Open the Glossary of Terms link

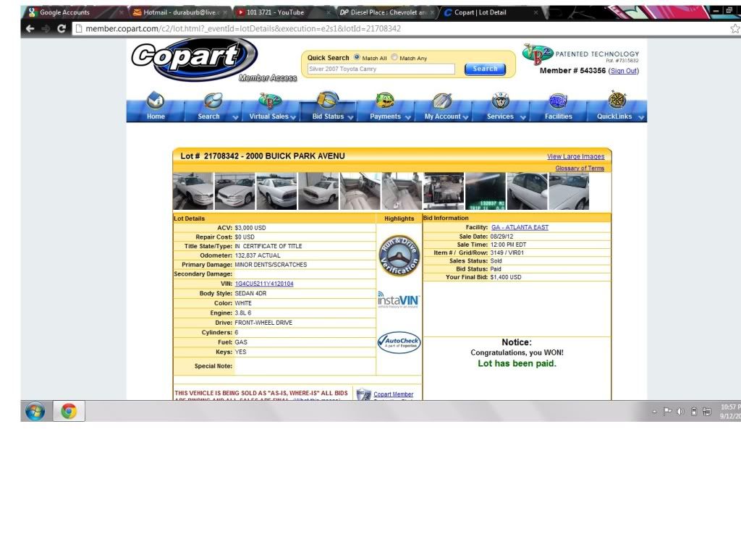[580, 169]
